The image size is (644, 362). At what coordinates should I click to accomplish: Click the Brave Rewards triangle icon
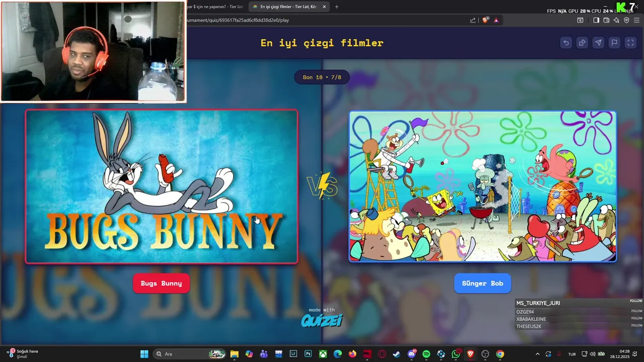pos(496,20)
